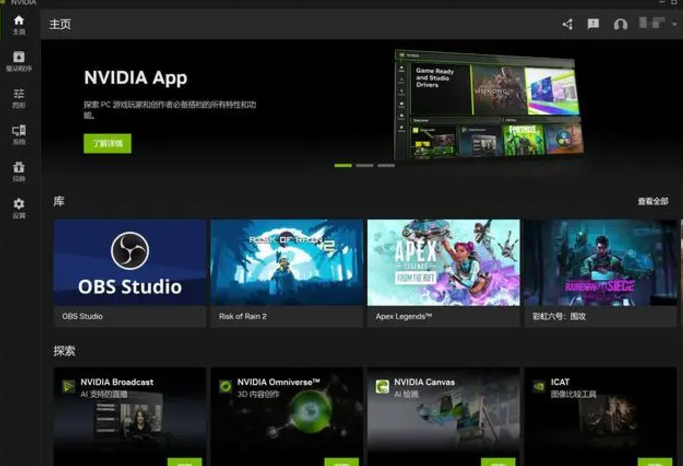Open the 图形 Graphics sliders section
The image size is (683, 466).
[x=19, y=98]
